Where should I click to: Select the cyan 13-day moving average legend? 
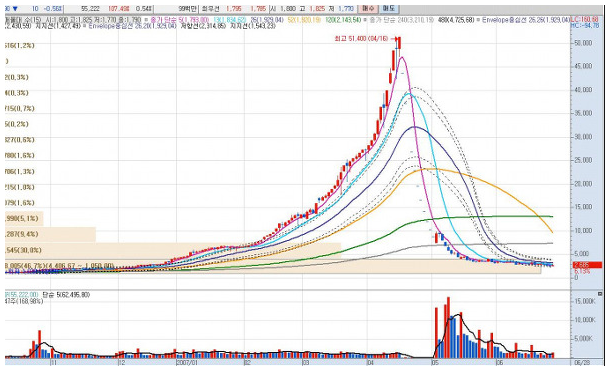229,20
